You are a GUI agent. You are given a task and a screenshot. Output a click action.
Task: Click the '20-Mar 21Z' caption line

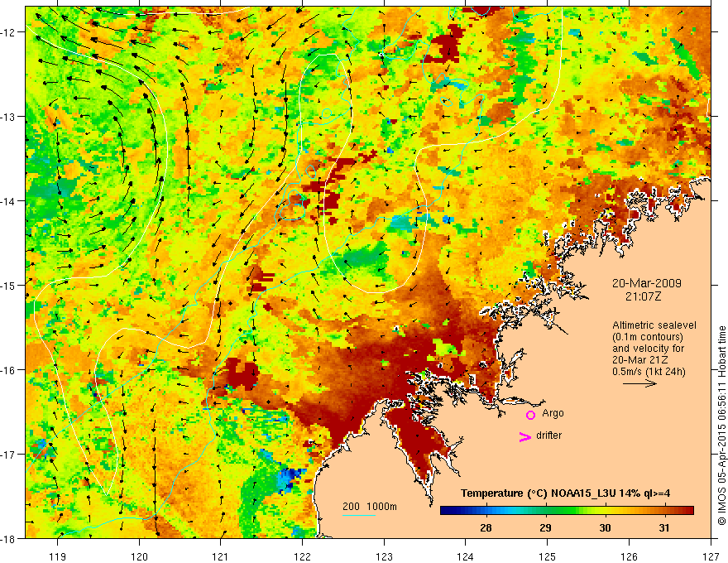[640, 360]
